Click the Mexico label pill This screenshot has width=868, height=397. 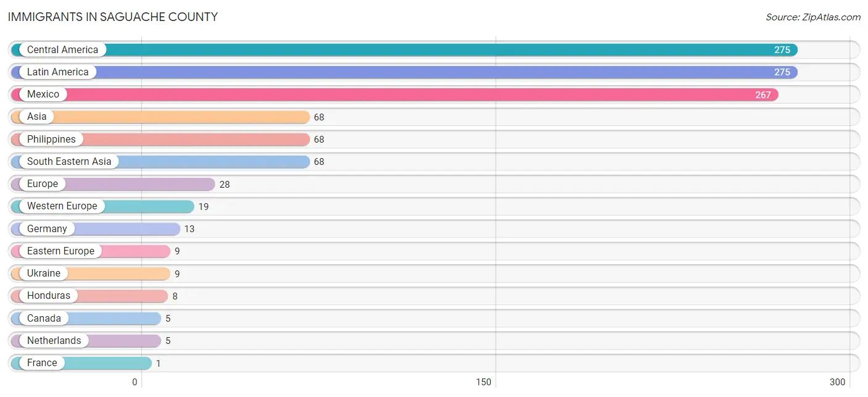43,94
